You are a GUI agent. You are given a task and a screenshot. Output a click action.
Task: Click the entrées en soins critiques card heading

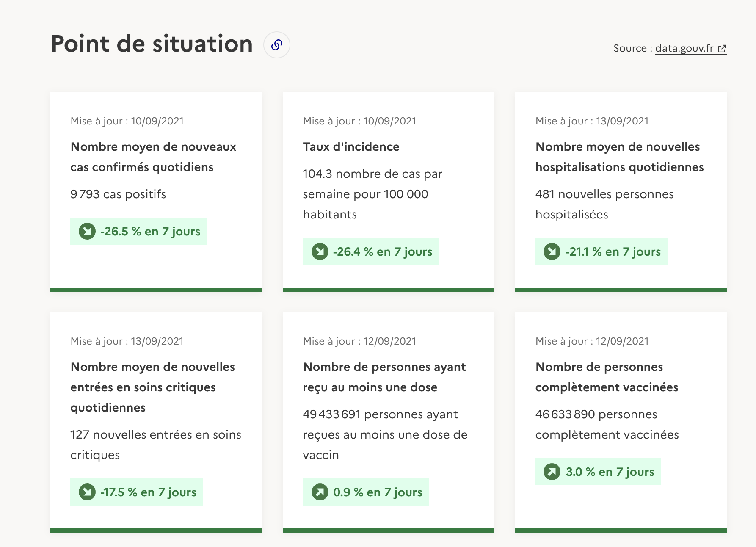point(153,387)
